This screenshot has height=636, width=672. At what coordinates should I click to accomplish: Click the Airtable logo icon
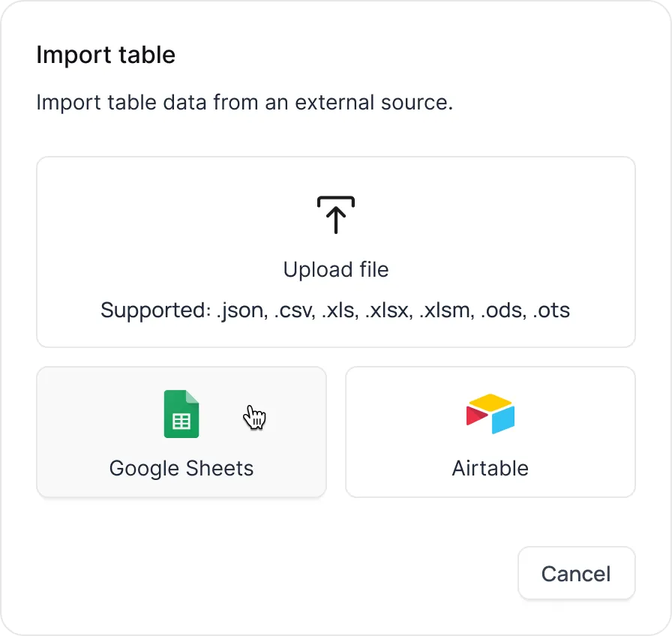tap(490, 413)
